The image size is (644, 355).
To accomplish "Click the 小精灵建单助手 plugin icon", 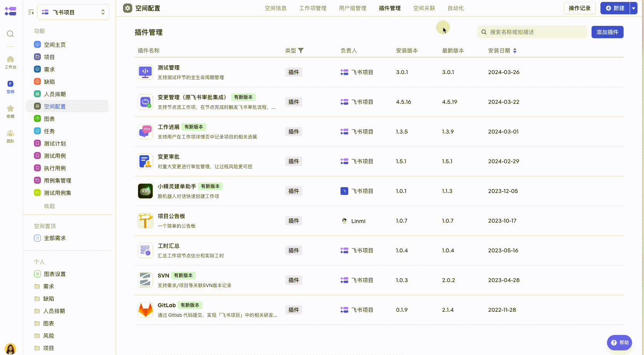I will pyautogui.click(x=145, y=191).
